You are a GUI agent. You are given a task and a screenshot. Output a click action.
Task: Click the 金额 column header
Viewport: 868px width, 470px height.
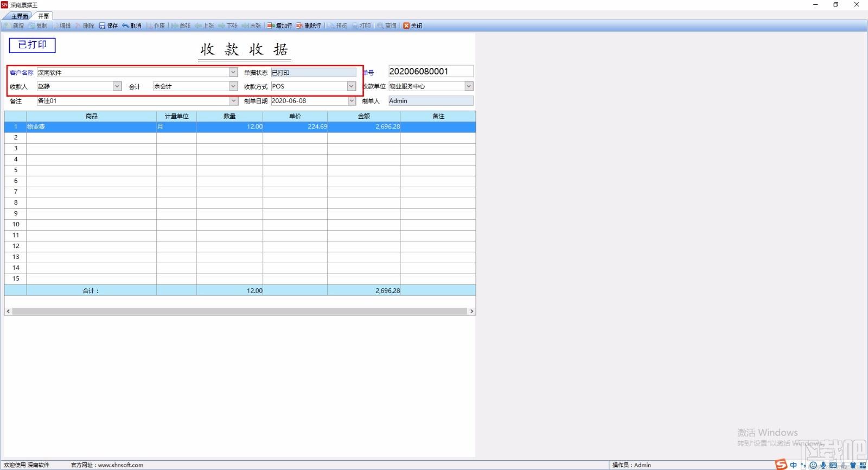363,116
